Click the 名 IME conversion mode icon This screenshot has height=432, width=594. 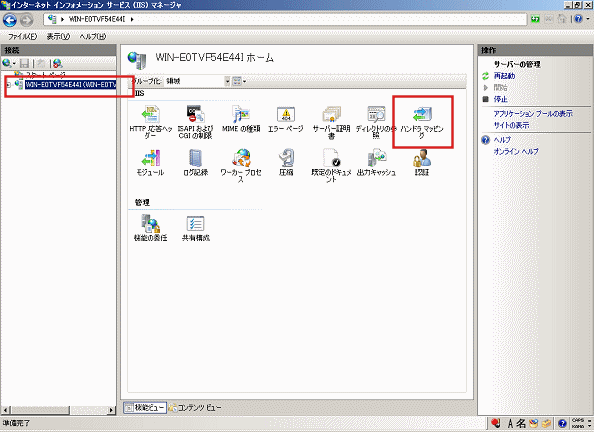pos(521,423)
